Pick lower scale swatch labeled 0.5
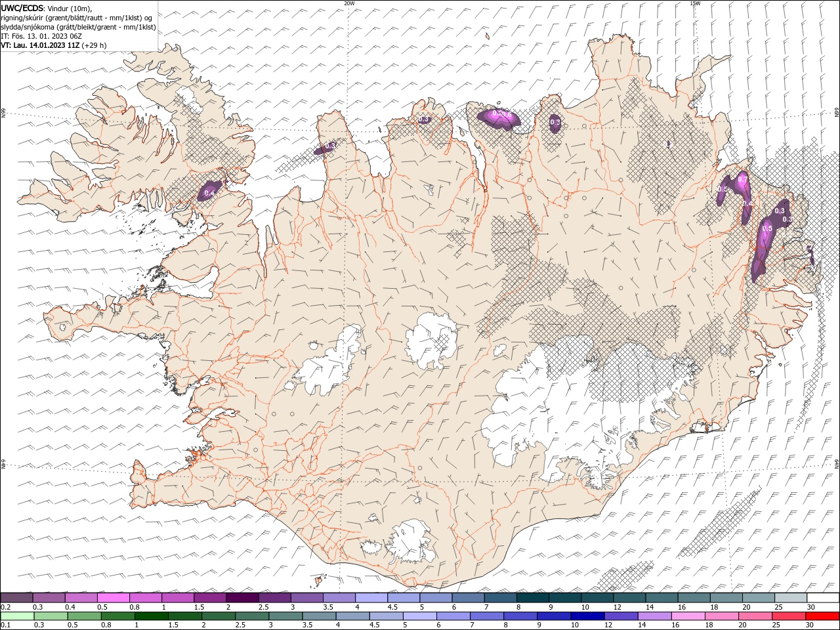The width and height of the screenshot is (840, 630). (x=84, y=616)
